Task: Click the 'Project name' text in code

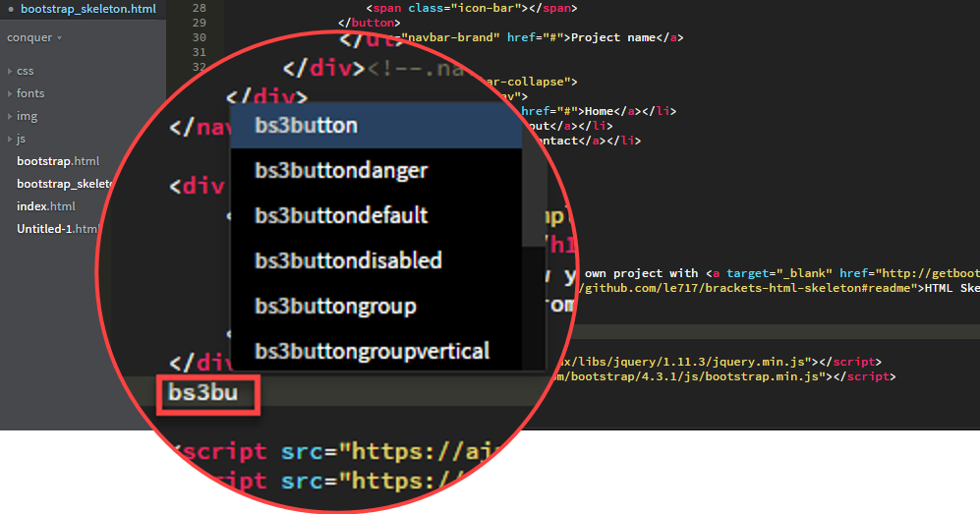Action: point(613,37)
